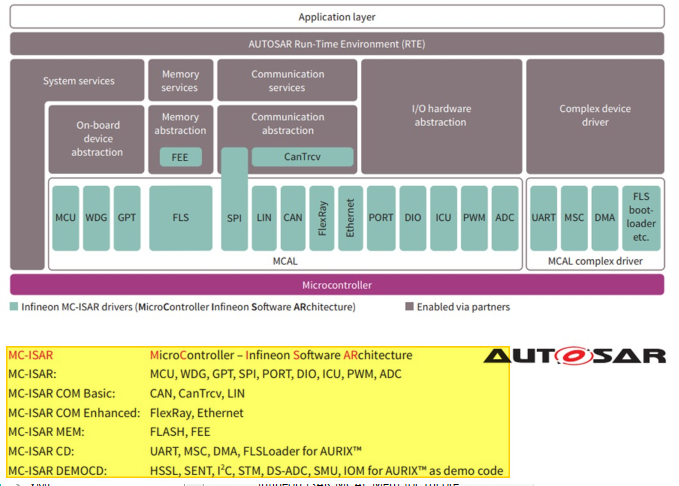Click the PORT driver box

tap(381, 218)
